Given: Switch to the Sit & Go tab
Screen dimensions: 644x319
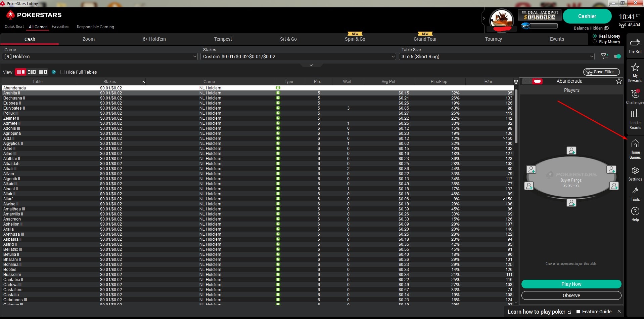Looking at the screenshot, I should (x=288, y=39).
